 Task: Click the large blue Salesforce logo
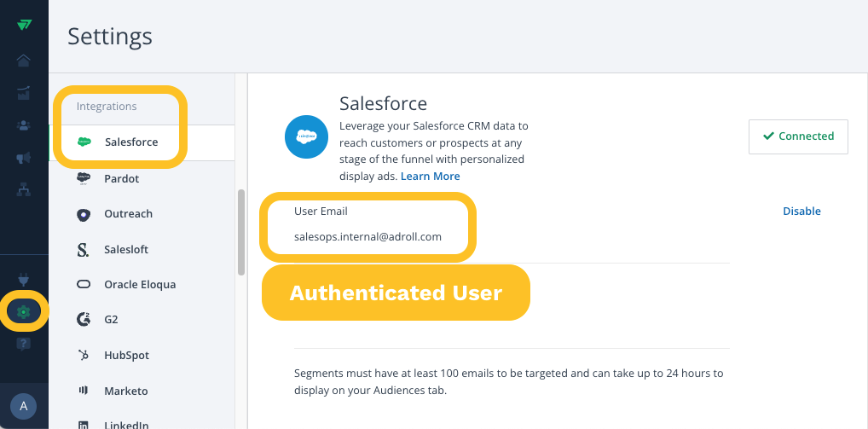coord(307,136)
